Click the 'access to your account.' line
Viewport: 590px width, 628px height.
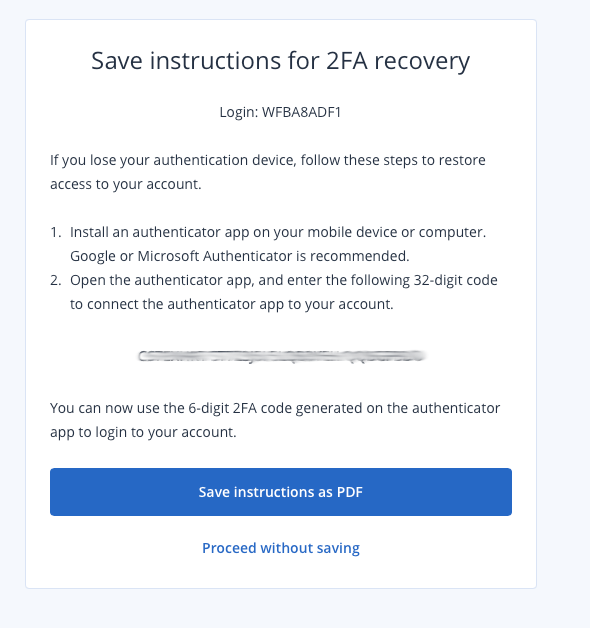pyautogui.click(x=125, y=184)
